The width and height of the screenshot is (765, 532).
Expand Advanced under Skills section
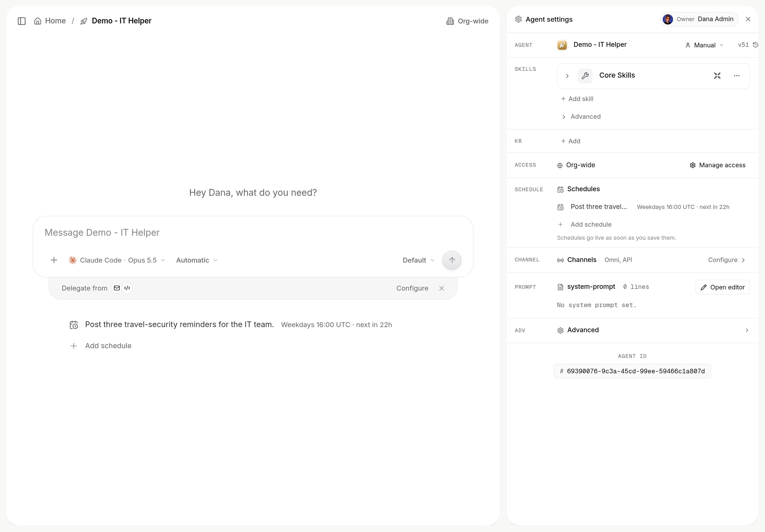(581, 116)
